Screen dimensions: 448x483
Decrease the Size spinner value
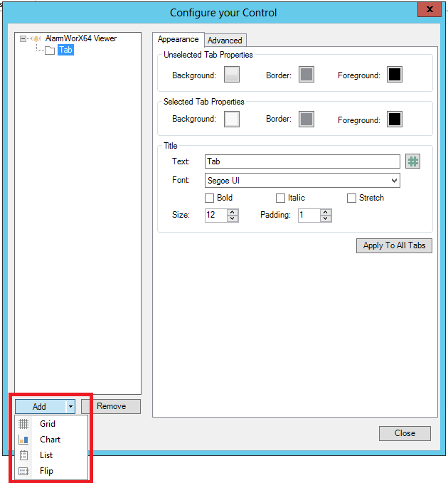point(233,218)
